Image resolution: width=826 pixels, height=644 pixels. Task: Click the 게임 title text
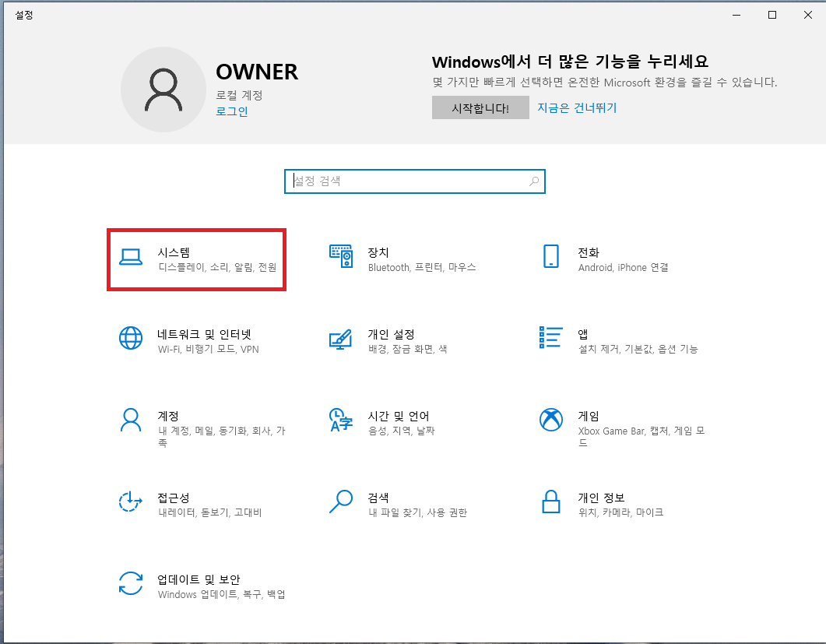589,416
